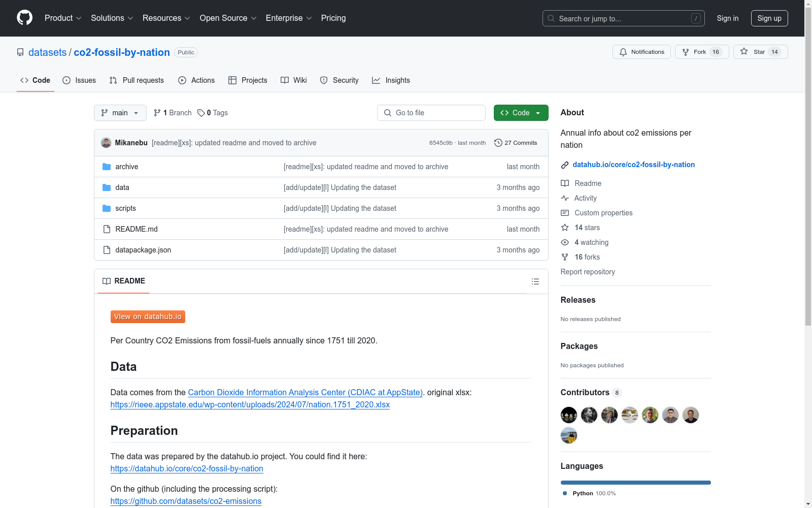Image resolution: width=812 pixels, height=508 pixels.
Task: Open the CDIAC at AppState link
Action: click(x=306, y=392)
